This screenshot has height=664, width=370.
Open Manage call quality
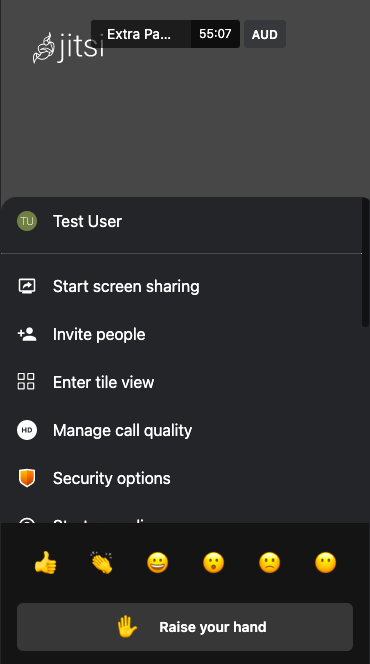pyautogui.click(x=182, y=430)
